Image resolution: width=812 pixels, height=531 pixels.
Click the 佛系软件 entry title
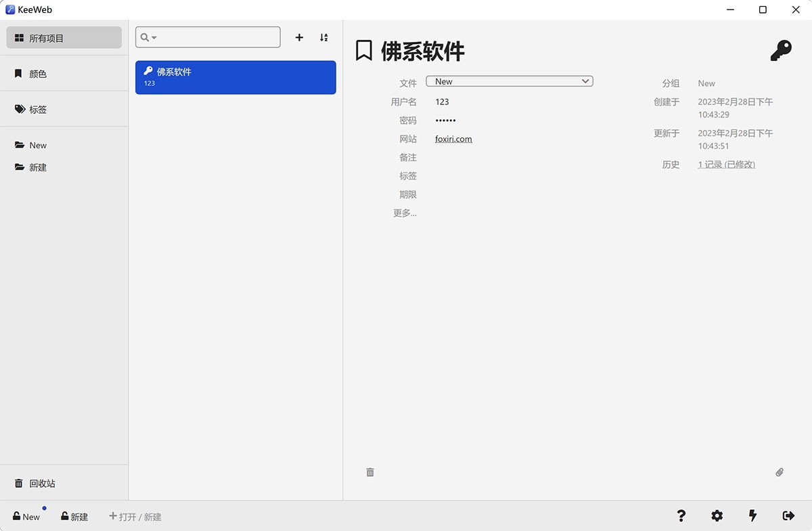(423, 51)
